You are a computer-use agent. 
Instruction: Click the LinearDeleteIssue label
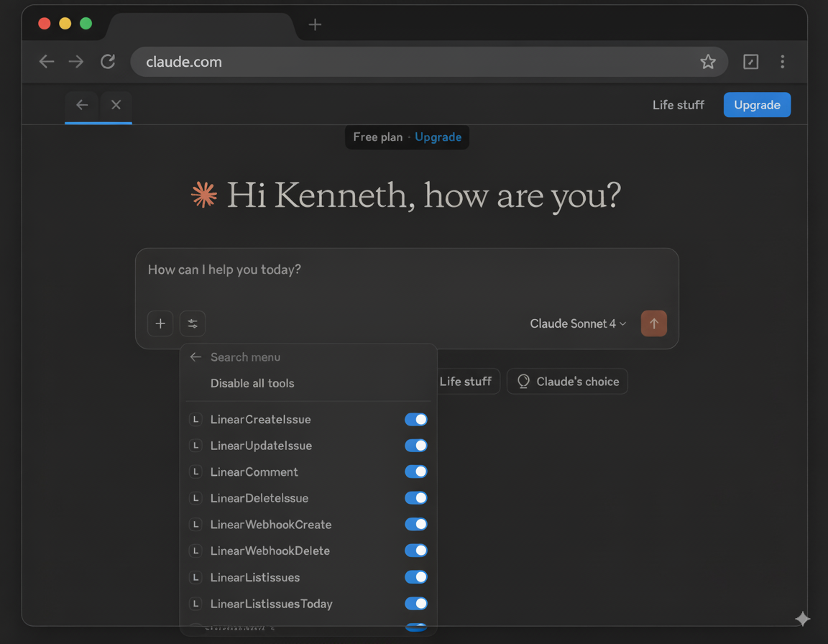click(x=259, y=498)
